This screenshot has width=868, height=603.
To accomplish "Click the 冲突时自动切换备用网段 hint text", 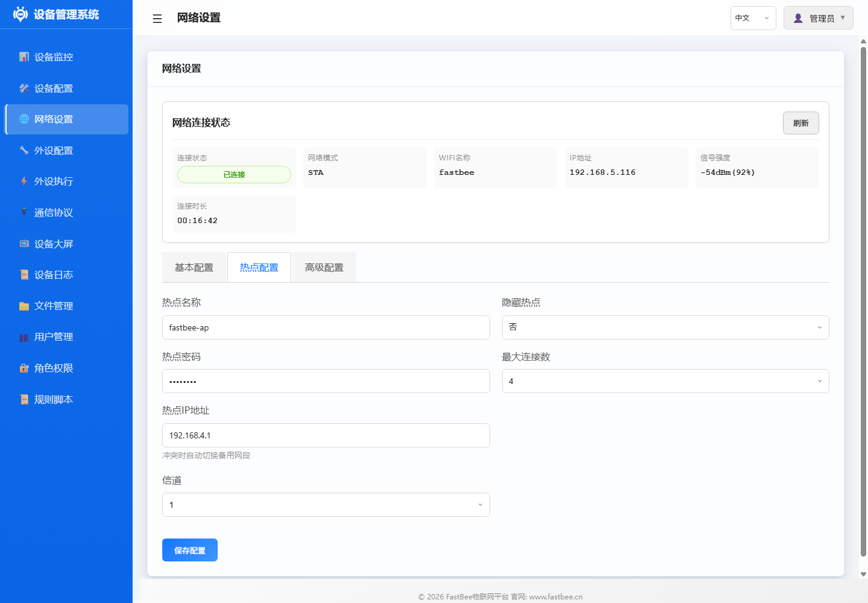I will tap(206, 455).
